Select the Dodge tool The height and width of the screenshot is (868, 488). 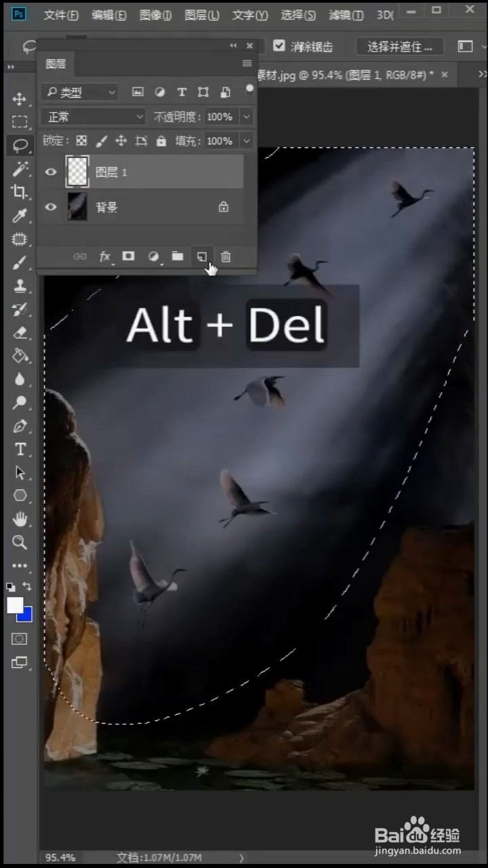point(20,402)
